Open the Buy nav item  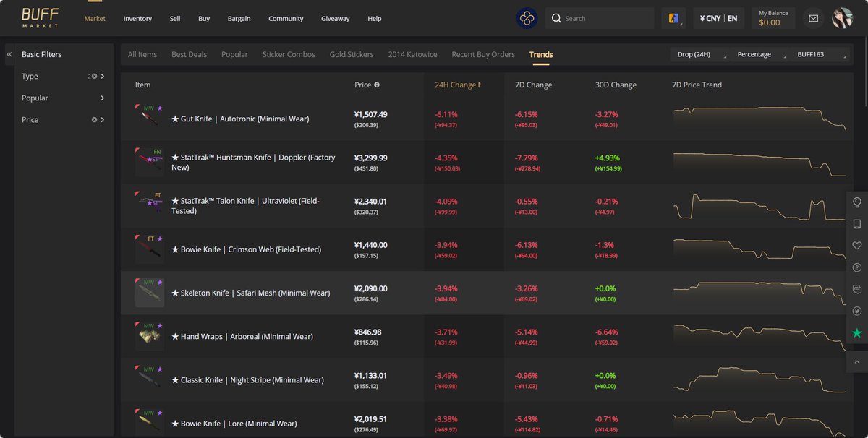click(x=204, y=19)
